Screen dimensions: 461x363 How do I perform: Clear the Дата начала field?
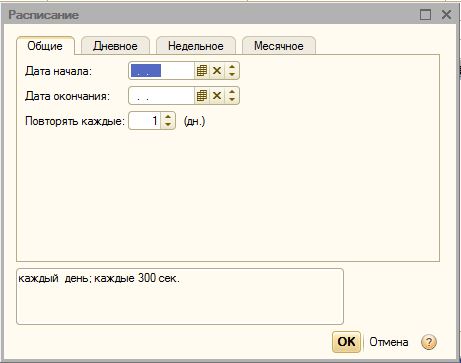(x=217, y=71)
